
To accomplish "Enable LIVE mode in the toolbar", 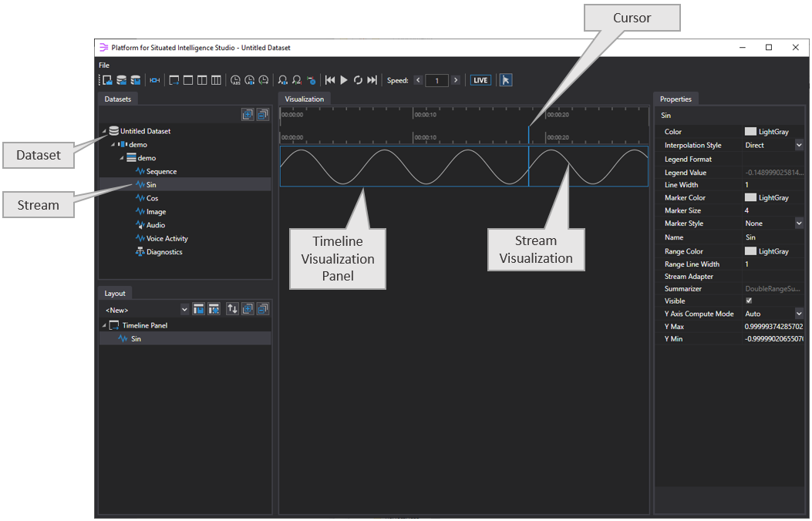I will point(480,79).
